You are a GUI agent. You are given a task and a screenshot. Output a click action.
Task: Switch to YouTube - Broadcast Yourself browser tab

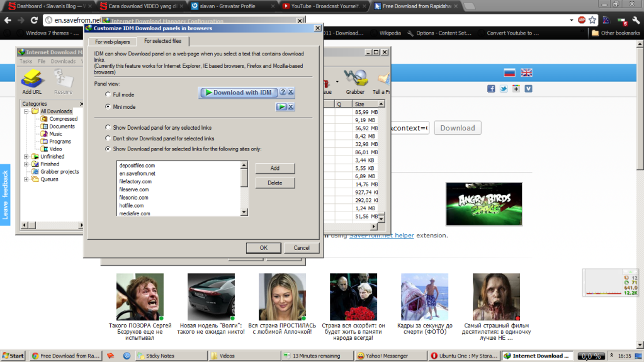tap(324, 6)
